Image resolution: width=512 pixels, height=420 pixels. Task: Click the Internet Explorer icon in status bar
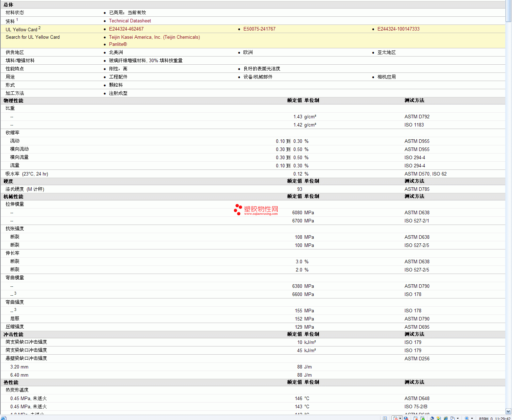[446, 418]
